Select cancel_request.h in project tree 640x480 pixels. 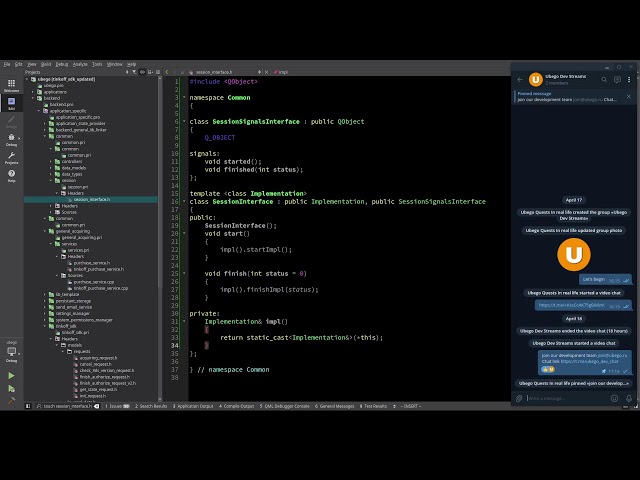pyautogui.click(x=95, y=364)
